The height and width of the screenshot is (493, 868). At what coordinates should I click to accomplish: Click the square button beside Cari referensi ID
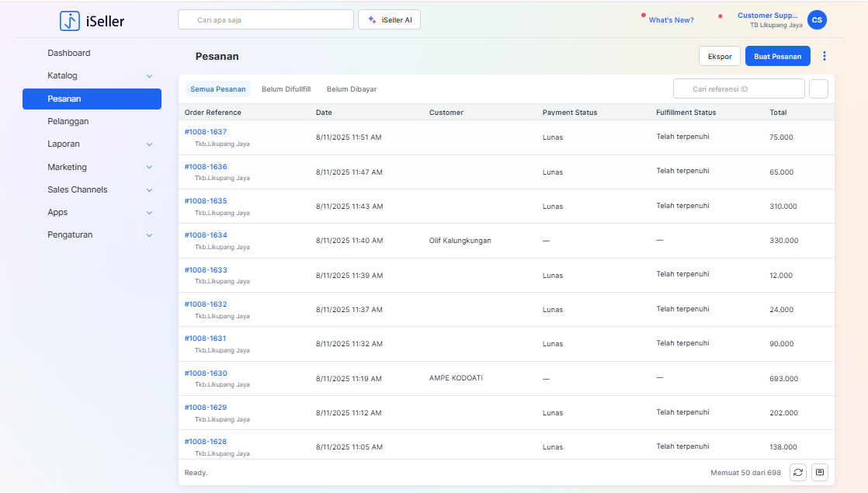(818, 89)
